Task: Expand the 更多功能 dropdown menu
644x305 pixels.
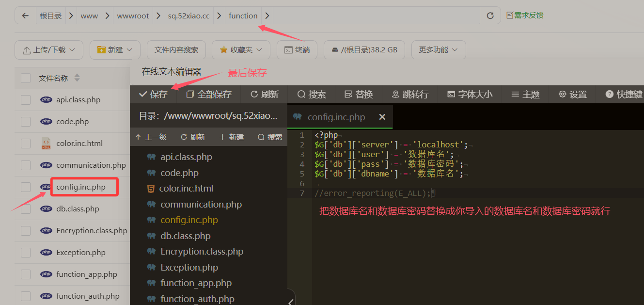Action: pyautogui.click(x=438, y=50)
